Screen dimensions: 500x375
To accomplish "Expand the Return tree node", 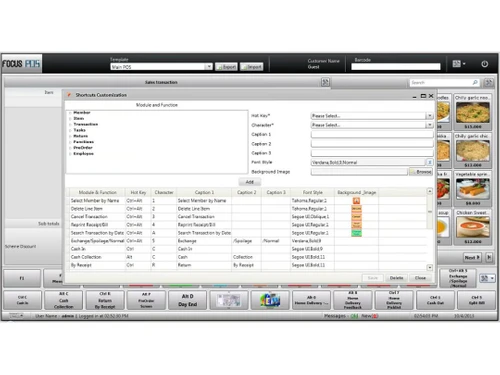I will [x=70, y=136].
